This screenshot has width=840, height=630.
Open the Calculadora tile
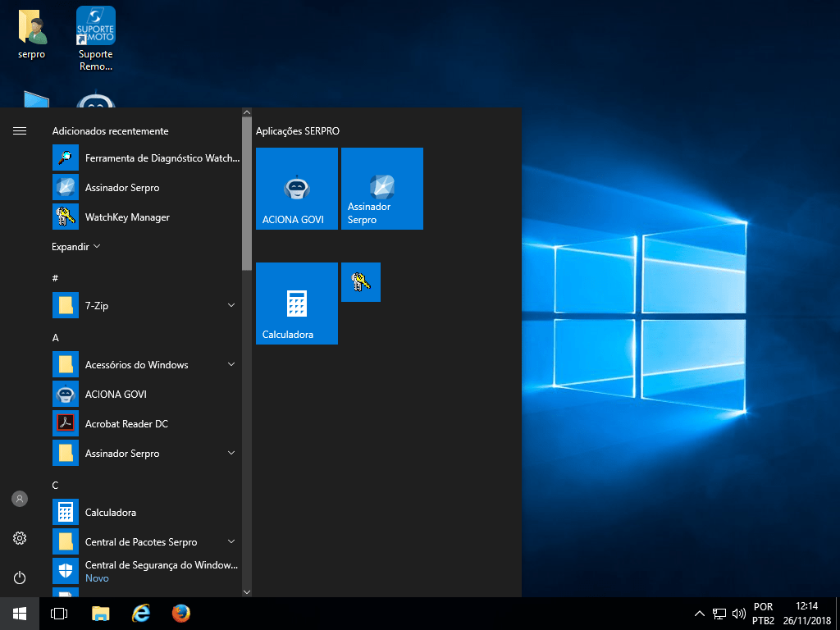pos(296,304)
